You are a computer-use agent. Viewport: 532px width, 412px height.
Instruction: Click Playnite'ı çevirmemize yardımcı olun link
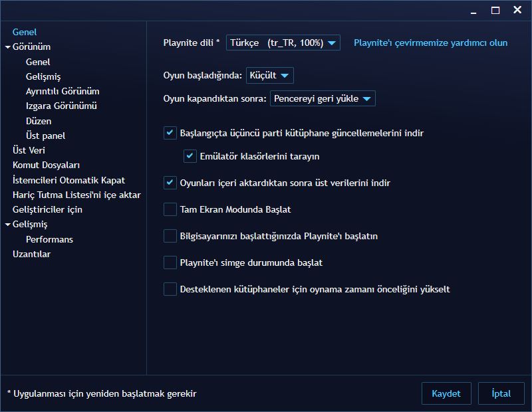click(430, 43)
